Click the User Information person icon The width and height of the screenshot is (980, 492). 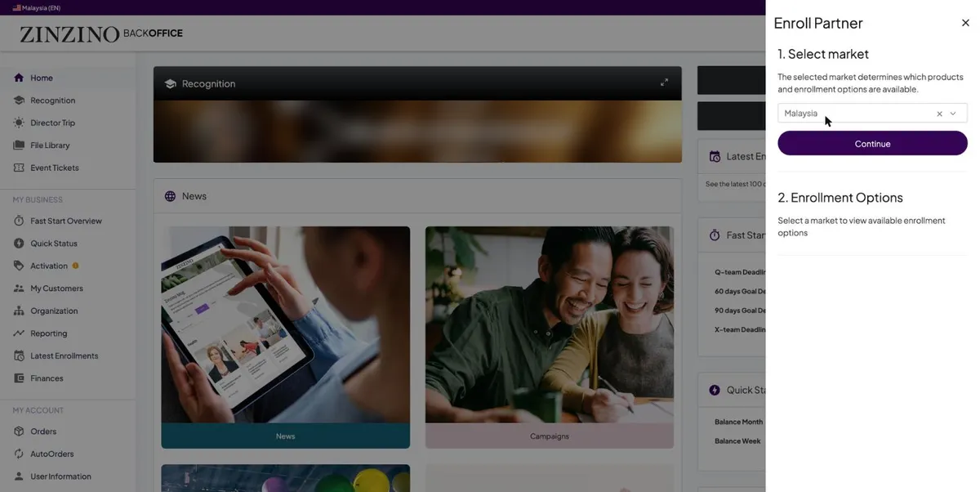[x=19, y=476]
